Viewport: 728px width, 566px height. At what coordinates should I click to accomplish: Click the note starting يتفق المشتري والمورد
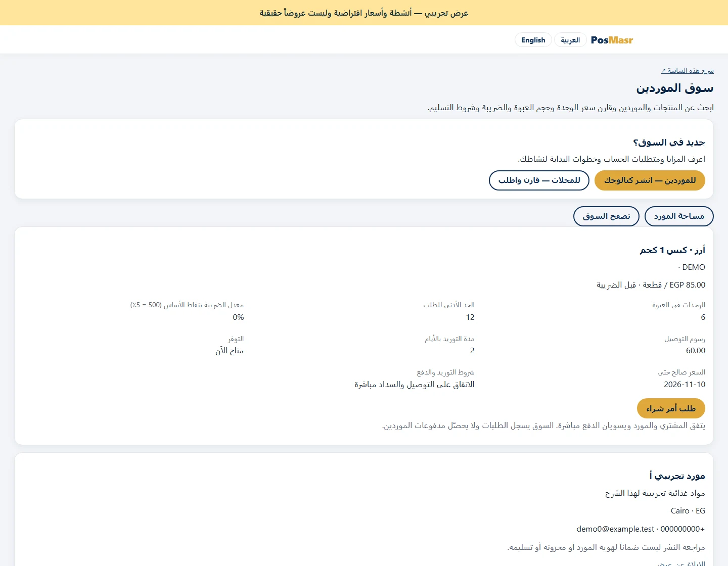pos(543,426)
